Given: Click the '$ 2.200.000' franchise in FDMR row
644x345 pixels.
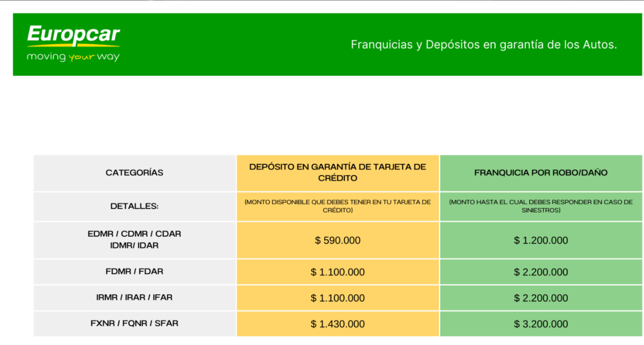Looking at the screenshot, I should [541, 272].
